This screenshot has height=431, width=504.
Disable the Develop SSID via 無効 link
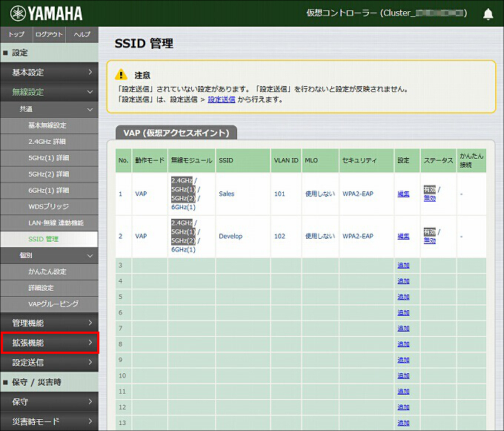point(429,240)
